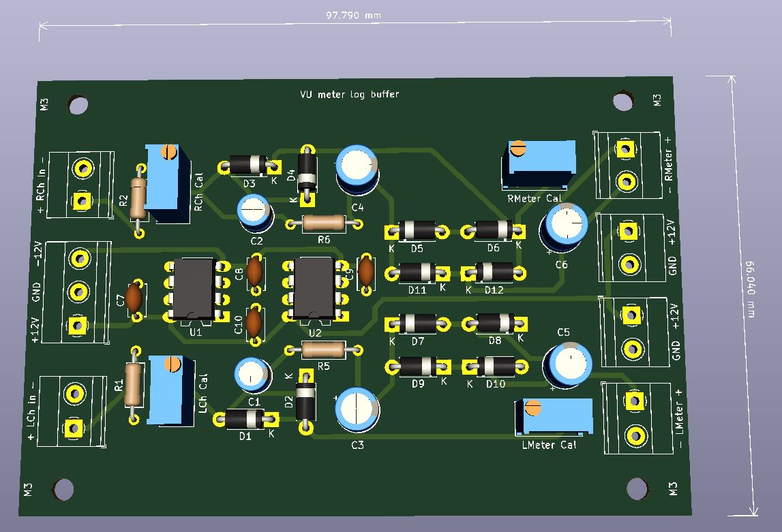The width and height of the screenshot is (782, 532).
Task: Select the 97.790 mm width dimension label
Action: (x=353, y=16)
